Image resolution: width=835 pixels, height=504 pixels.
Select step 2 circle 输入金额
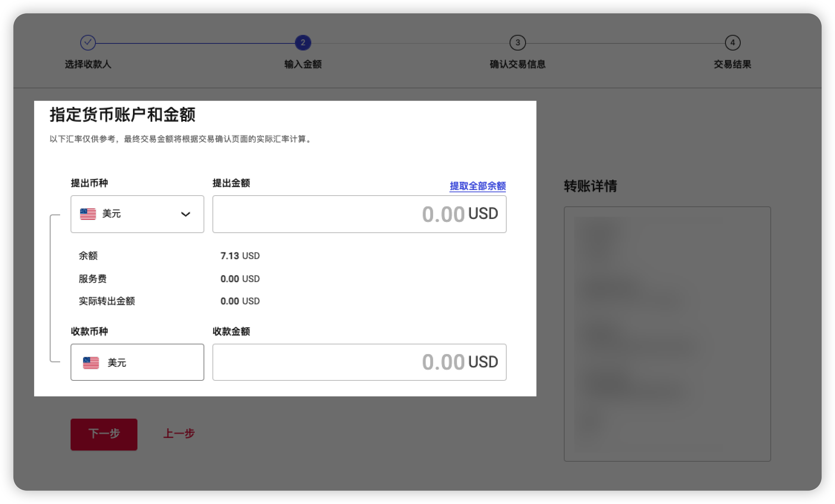pyautogui.click(x=303, y=43)
